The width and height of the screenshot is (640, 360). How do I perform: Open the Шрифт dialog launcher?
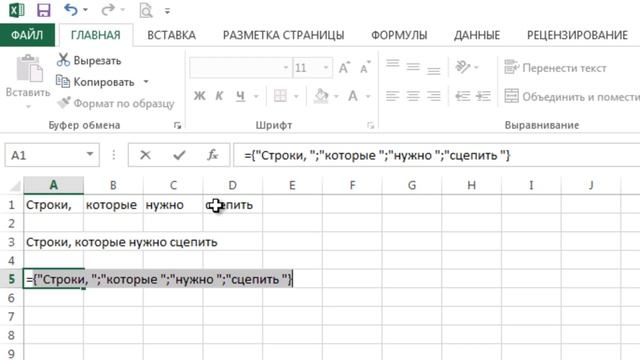(x=370, y=126)
